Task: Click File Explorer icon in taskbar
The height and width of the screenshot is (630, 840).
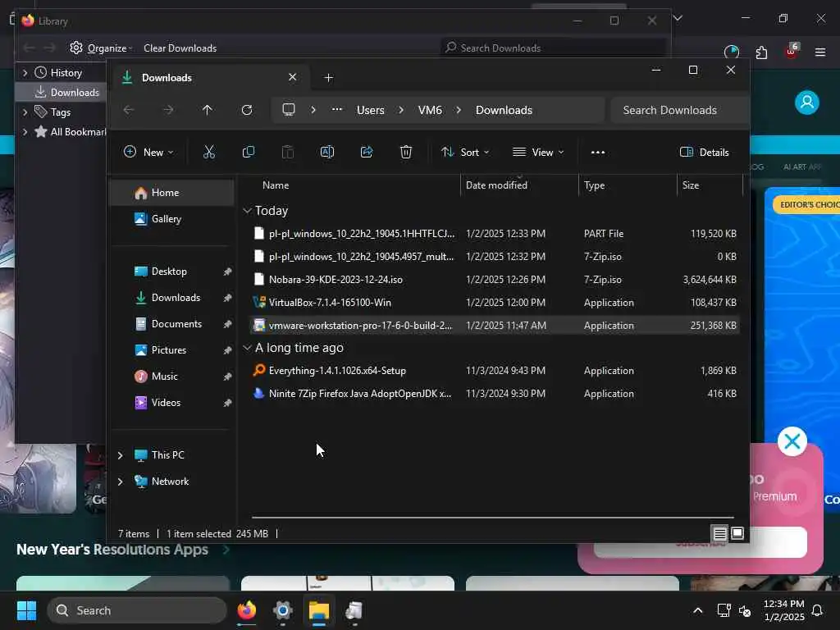Action: (319, 610)
